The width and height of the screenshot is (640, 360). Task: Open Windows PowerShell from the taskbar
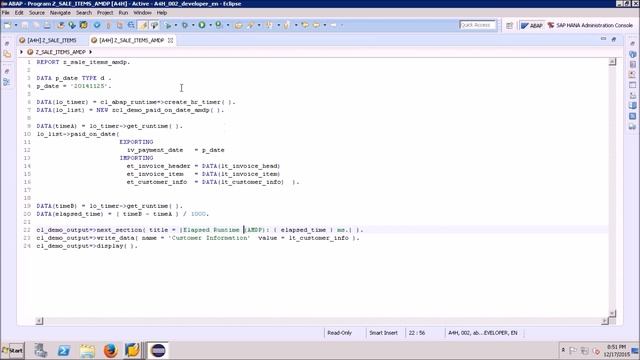pos(64,351)
